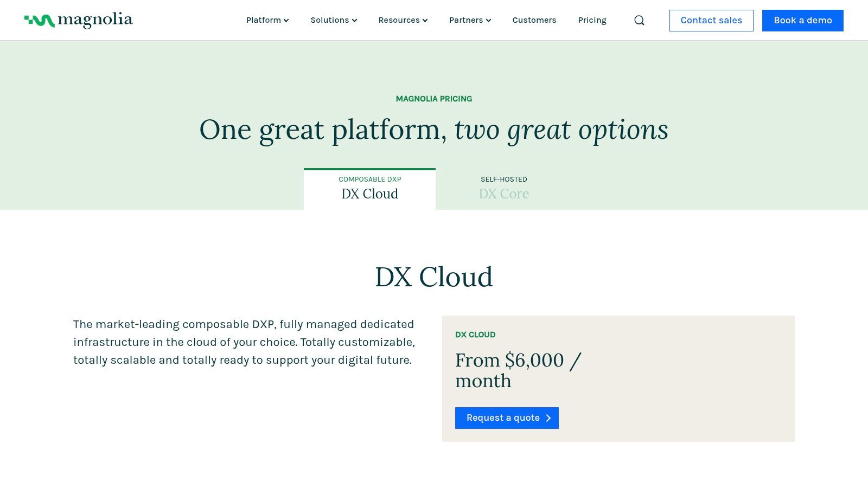Screen dimensions: 868x488
Task: Click the Magnolia logo
Action: (78, 21)
